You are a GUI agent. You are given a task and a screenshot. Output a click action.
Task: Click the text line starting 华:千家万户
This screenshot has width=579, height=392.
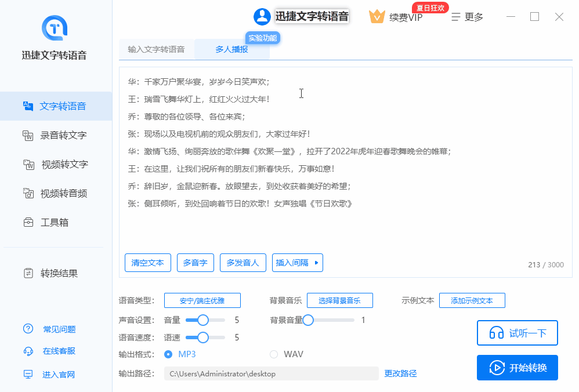coord(198,82)
